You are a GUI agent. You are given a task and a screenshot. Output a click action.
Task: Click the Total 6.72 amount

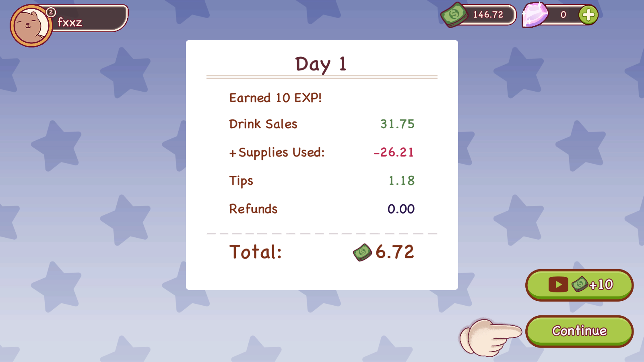(394, 252)
